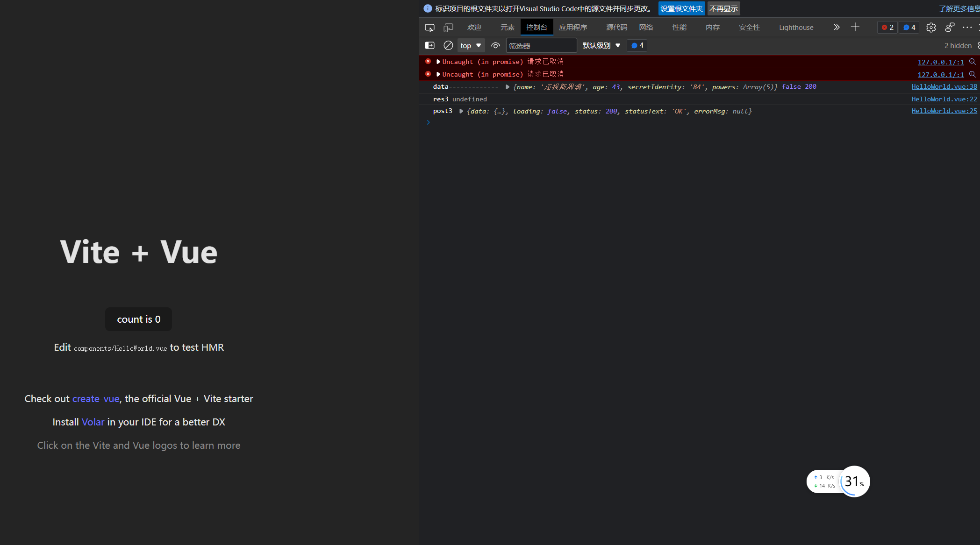Open the HelloWorld.vue:38 source link
This screenshot has width=980, height=545.
click(x=944, y=86)
